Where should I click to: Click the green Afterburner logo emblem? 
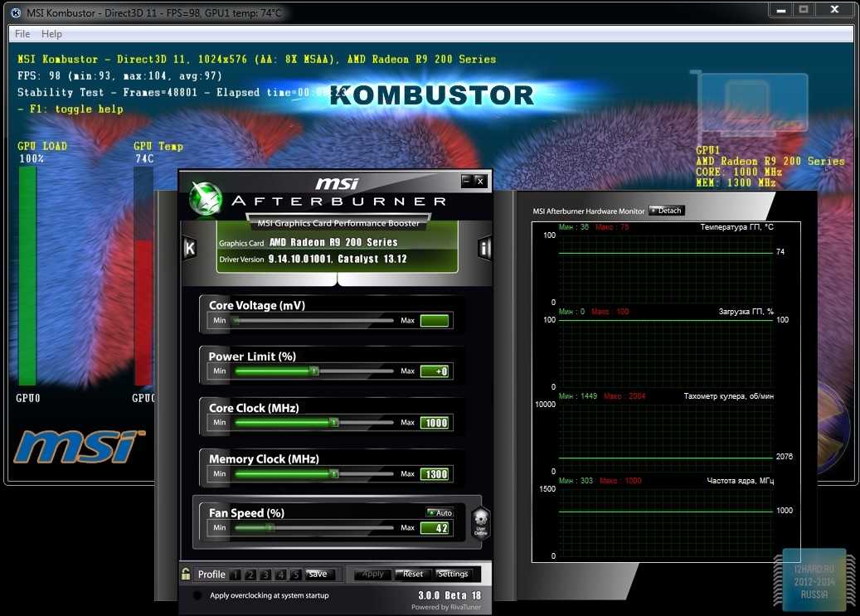(205, 198)
